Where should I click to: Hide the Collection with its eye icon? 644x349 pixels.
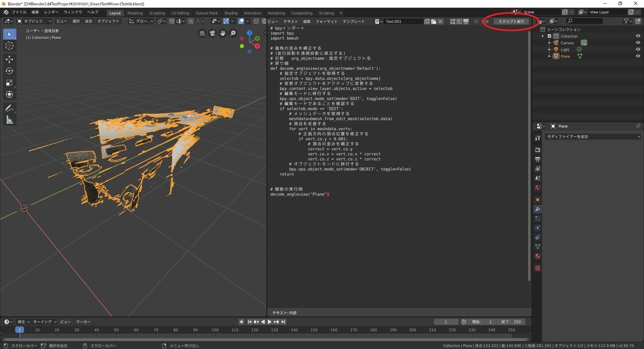pos(638,36)
